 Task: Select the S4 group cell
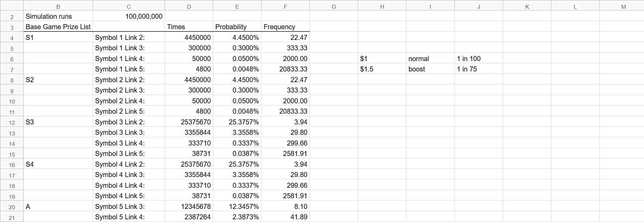pos(58,164)
